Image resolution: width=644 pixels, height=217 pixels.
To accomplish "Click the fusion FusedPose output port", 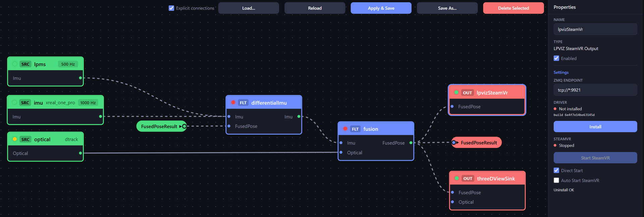I will [x=411, y=143].
